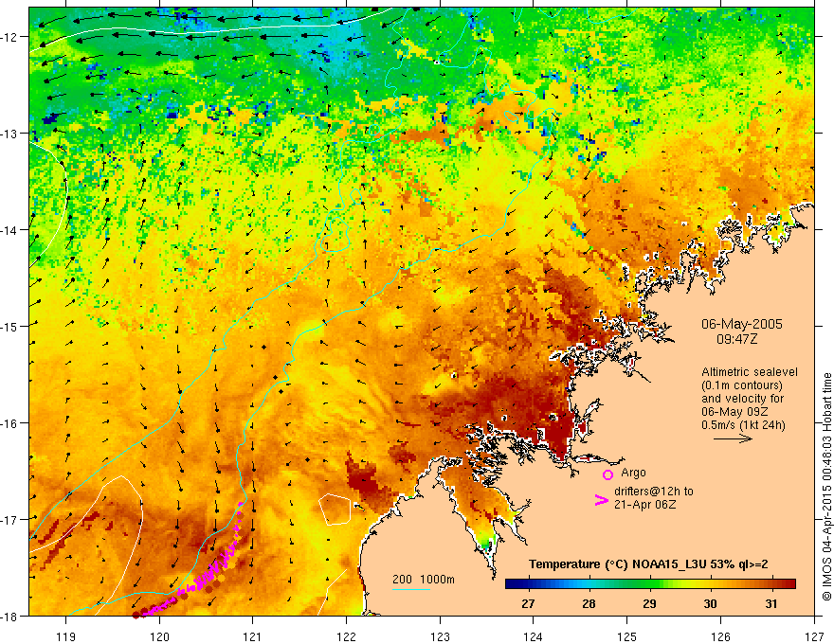Click the cyan 200 1000m isobath legend line
Screen dimensions: 834x644
click(x=410, y=589)
